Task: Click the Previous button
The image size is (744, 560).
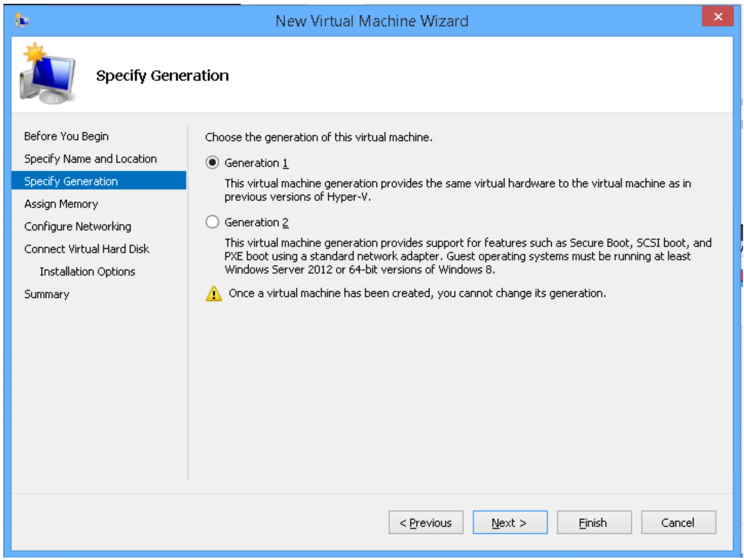Action: pos(426,523)
